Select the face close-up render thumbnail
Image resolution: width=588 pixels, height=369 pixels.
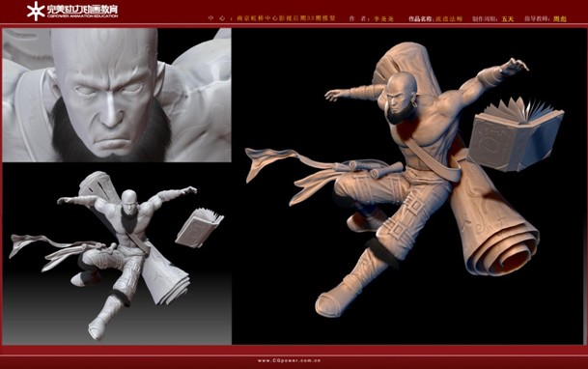pos(117,95)
